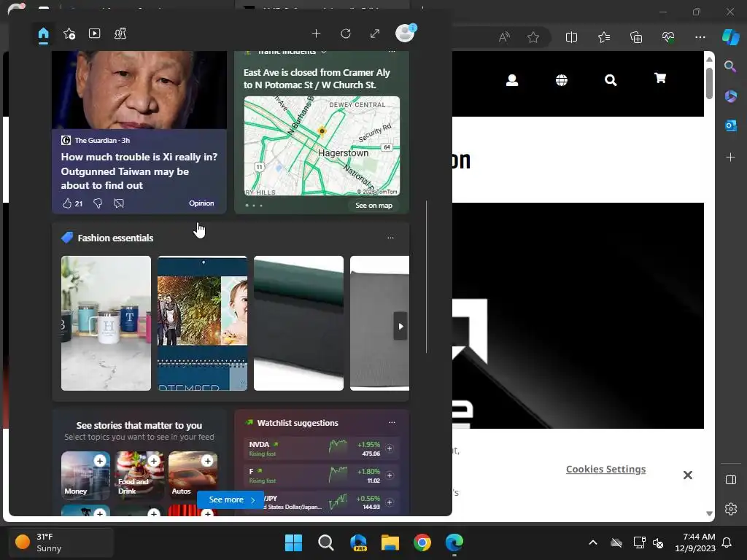Viewport: 747px width, 560px height.
Task: Open Edge Browser essentials heart icon
Action: 668,37
